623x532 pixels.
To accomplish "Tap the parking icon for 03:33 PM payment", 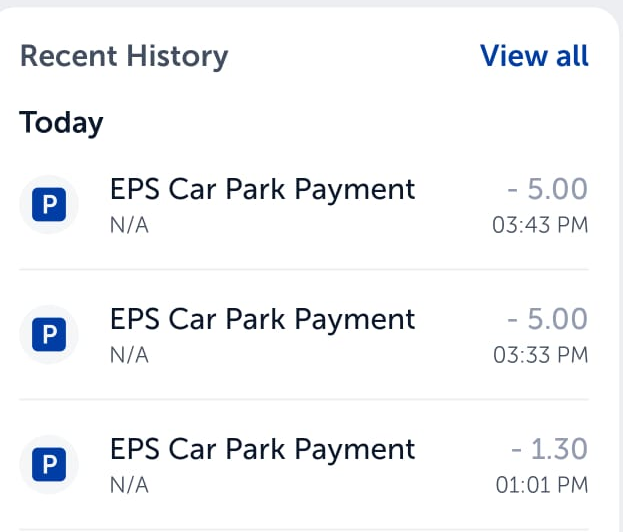I will click(49, 334).
